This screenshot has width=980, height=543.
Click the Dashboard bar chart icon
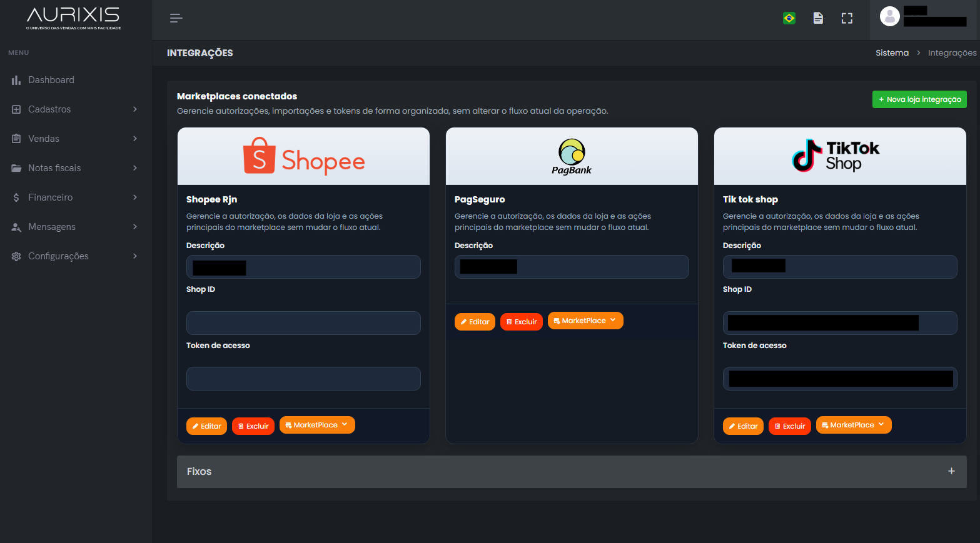pyautogui.click(x=16, y=80)
